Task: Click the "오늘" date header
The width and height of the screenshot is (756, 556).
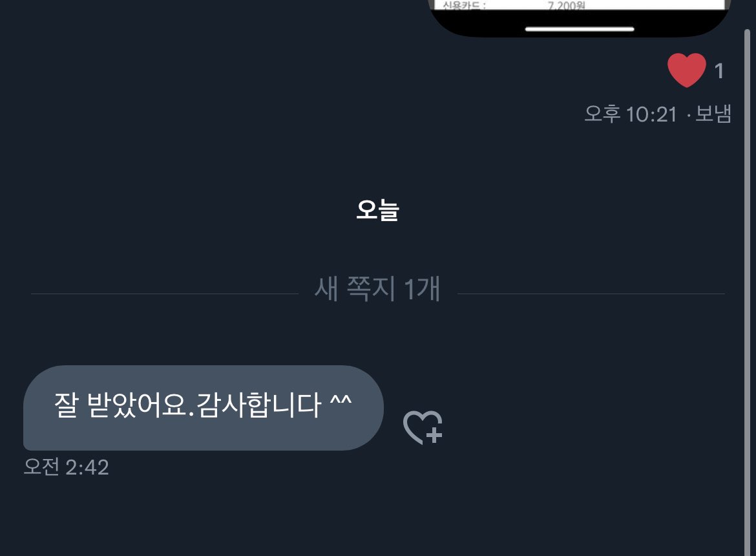Action: (x=377, y=209)
